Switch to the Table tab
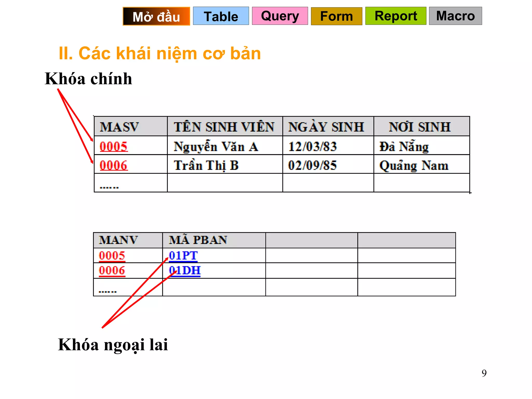 221,16
